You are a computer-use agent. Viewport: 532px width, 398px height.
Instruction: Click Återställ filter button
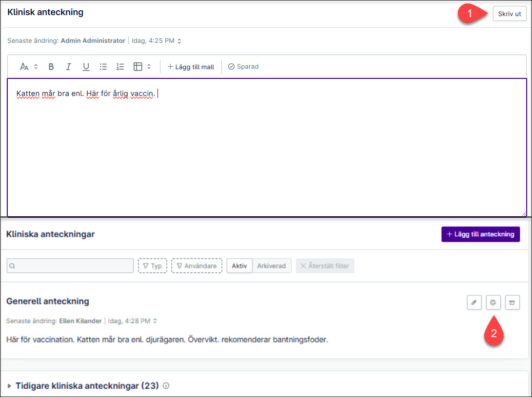[325, 266]
